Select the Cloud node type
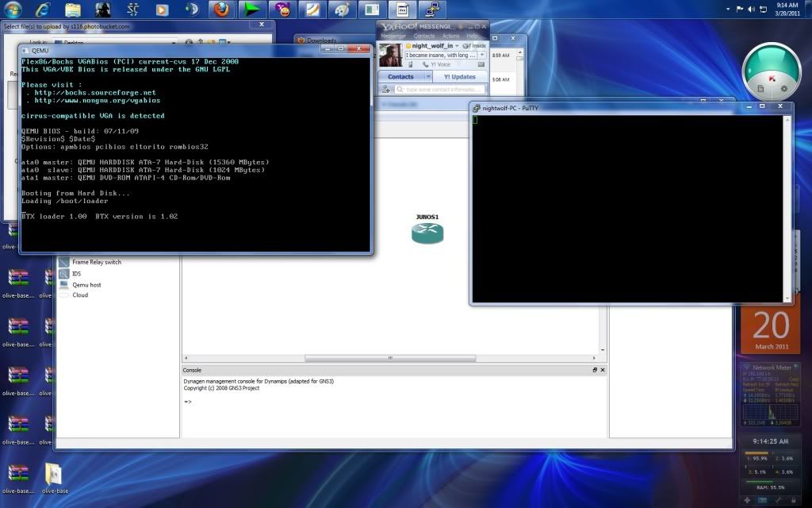 [x=80, y=295]
